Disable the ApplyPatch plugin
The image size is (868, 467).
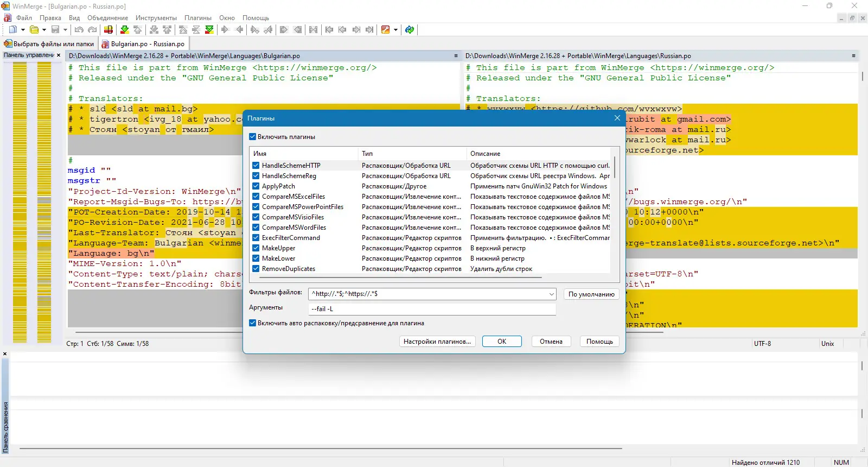pos(256,186)
